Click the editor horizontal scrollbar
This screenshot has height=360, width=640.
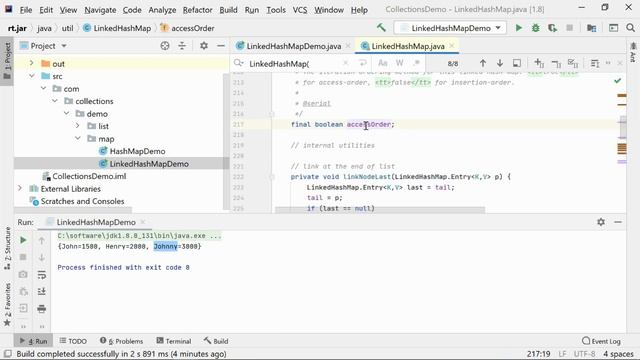pyautogui.click(x=380, y=209)
